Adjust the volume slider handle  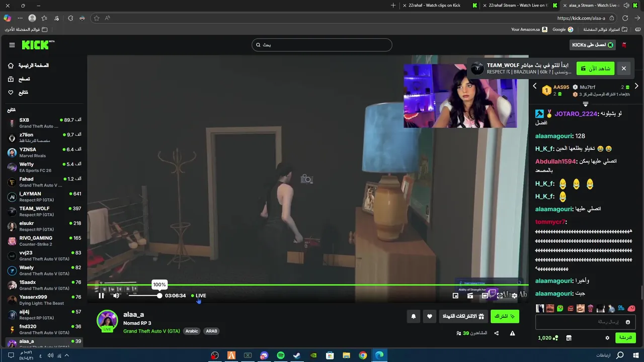[159, 296]
